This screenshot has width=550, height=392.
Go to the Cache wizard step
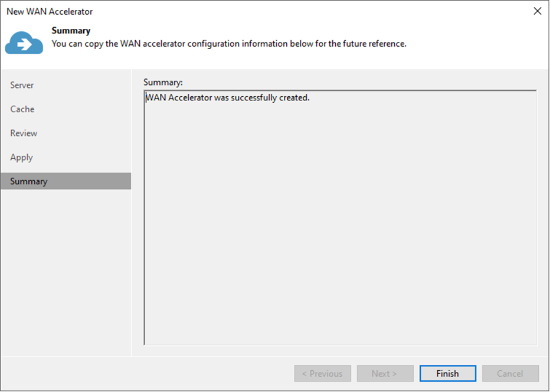(x=22, y=109)
